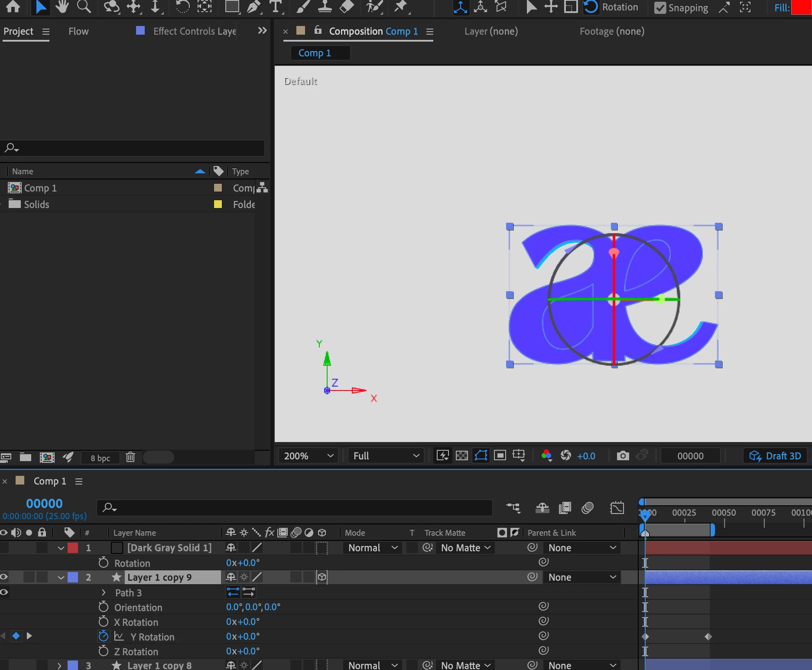The width and height of the screenshot is (812, 670).
Task: Toggle the Snapping checkbox
Action: click(x=660, y=8)
